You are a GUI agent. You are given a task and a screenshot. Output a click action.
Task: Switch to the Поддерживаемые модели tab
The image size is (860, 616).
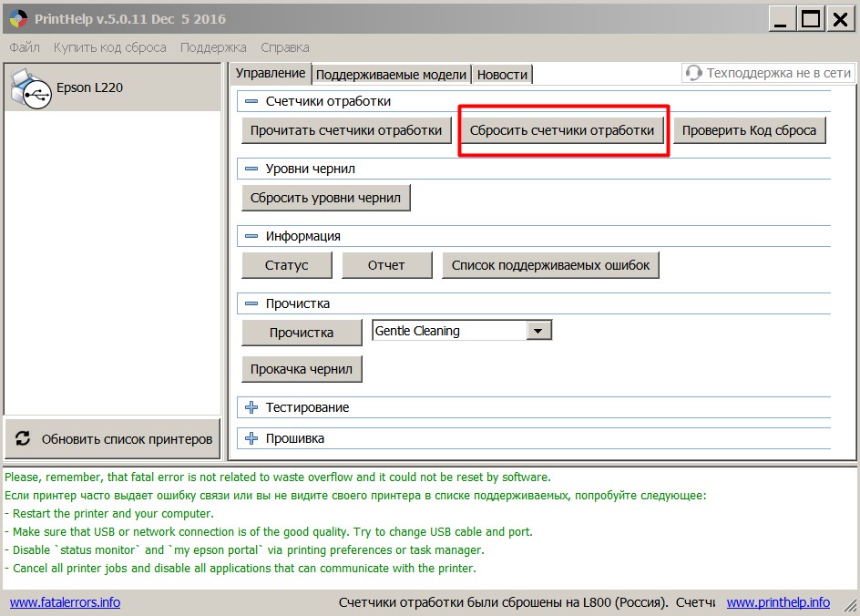391,75
